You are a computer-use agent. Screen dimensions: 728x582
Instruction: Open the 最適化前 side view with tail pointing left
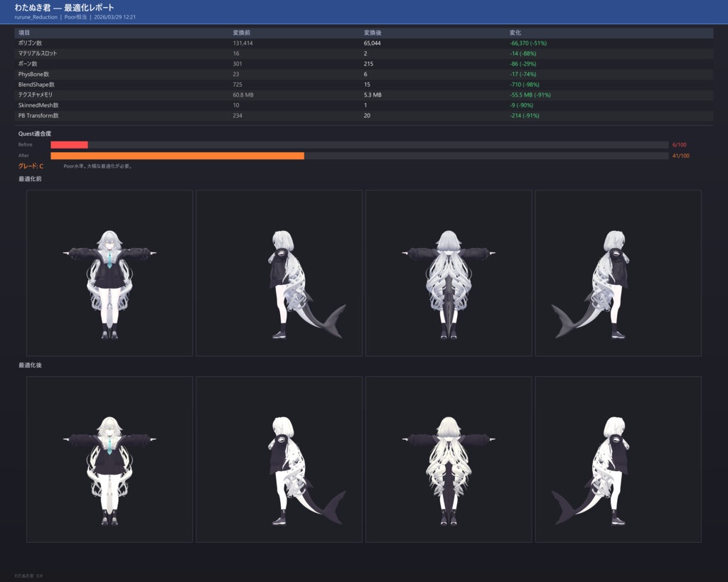(x=618, y=273)
